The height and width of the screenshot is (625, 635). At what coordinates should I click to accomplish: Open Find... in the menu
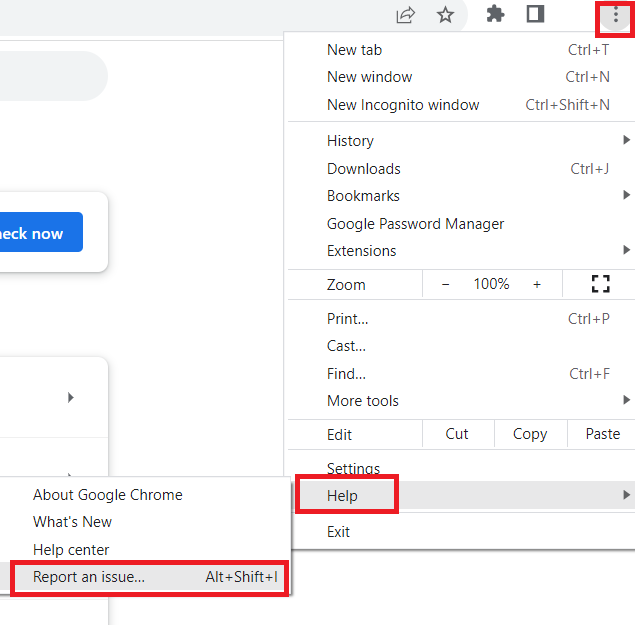[x=460, y=373]
